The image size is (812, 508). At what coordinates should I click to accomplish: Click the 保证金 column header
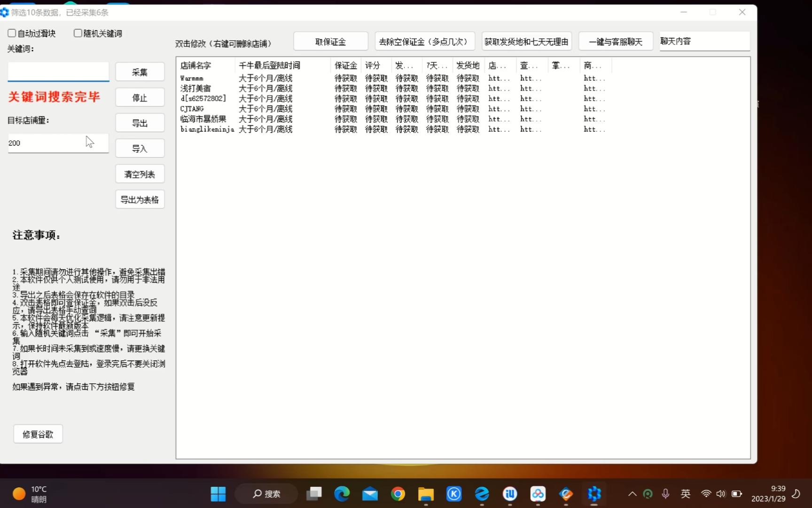[346, 65]
